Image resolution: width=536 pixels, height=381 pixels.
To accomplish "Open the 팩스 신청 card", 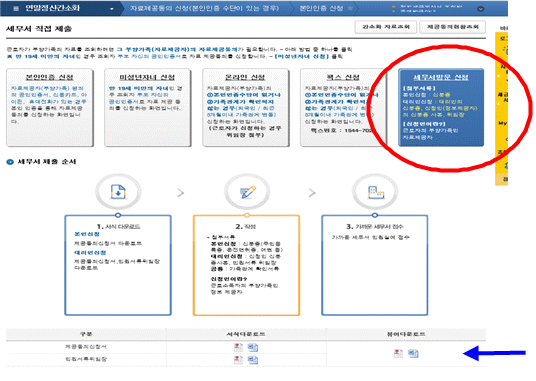I will 343,108.
